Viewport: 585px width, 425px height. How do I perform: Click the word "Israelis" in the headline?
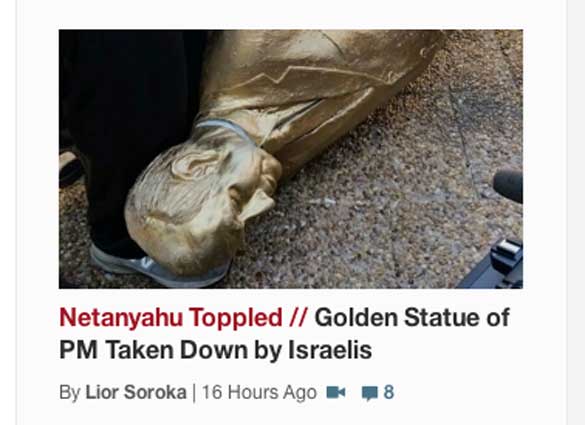(x=330, y=350)
